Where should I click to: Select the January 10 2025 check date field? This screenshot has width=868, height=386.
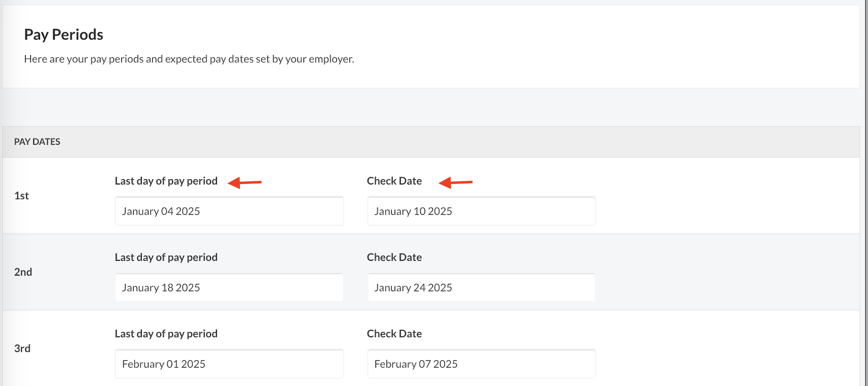tap(481, 211)
